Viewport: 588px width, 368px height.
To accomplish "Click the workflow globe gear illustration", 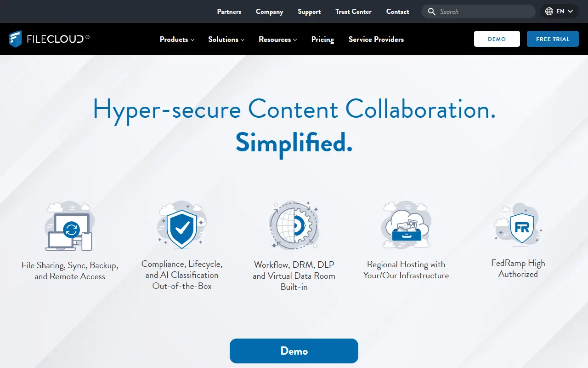I will click(294, 225).
